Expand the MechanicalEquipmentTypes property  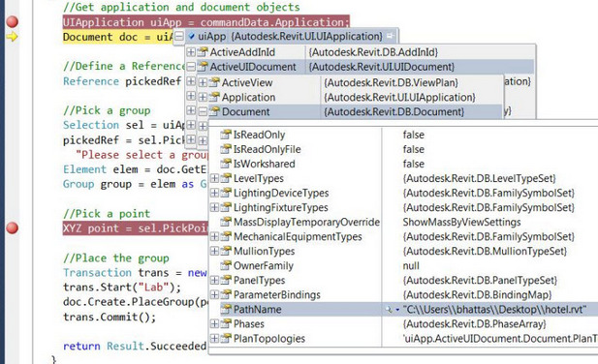(214, 236)
